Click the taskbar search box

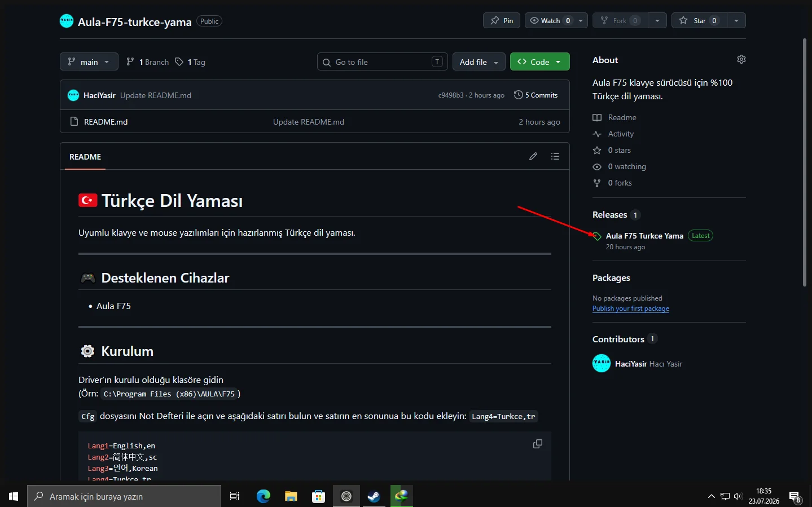(124, 496)
